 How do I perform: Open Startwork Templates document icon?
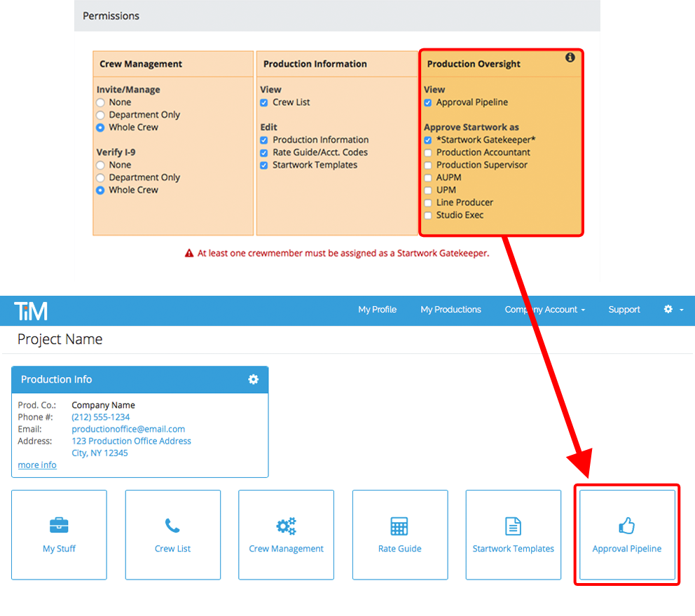pos(514,525)
